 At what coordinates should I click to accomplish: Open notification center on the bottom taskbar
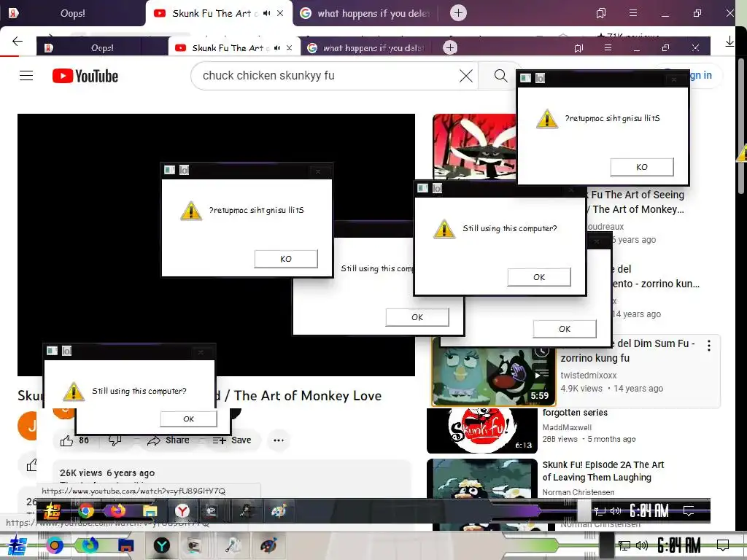723,545
